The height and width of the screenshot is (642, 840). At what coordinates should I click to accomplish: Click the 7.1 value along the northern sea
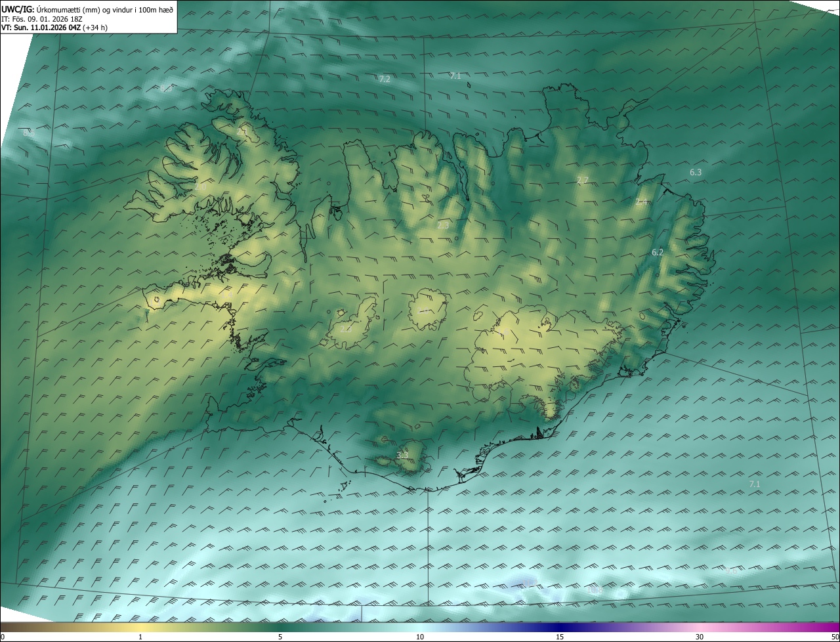[455, 76]
